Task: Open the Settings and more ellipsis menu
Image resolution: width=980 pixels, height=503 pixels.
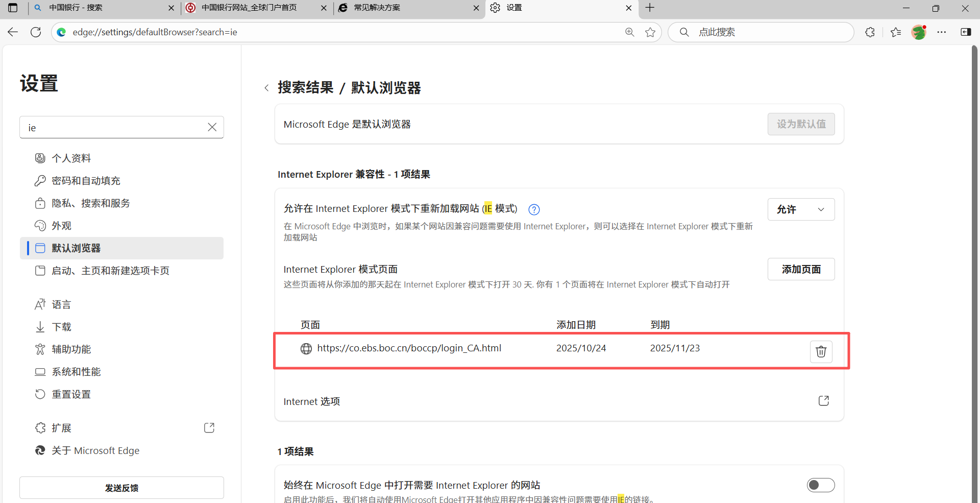Action: pos(942,32)
